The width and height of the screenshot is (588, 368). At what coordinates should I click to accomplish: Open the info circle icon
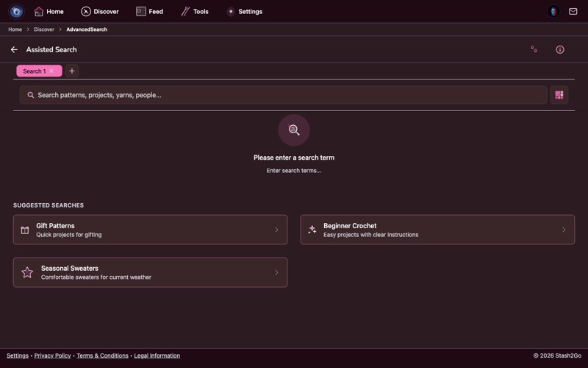click(559, 49)
